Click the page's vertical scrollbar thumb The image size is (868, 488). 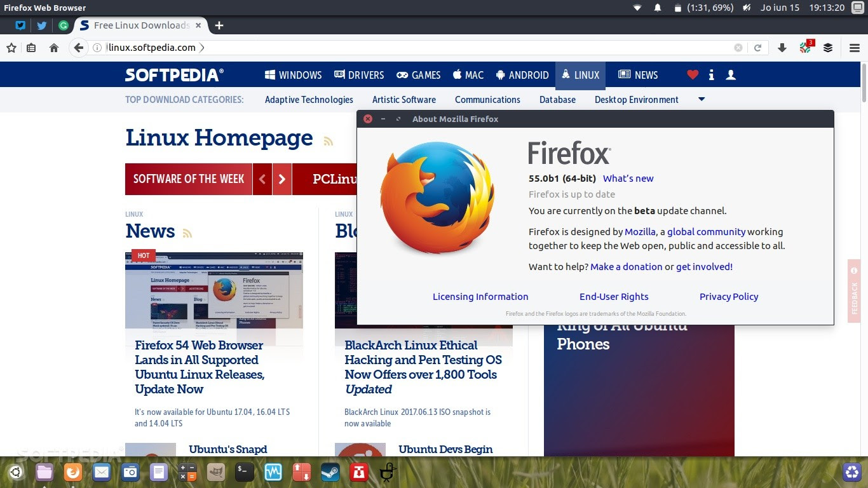pos(864,82)
